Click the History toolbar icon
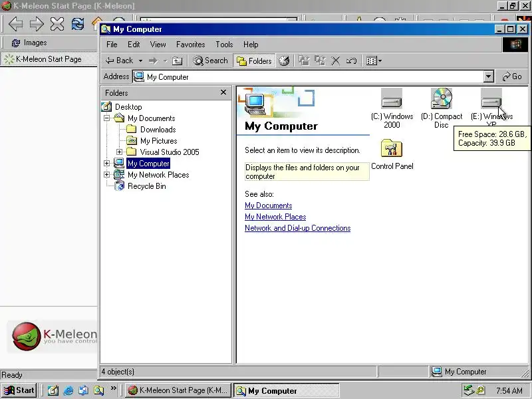This screenshot has width=532, height=399. 285,61
